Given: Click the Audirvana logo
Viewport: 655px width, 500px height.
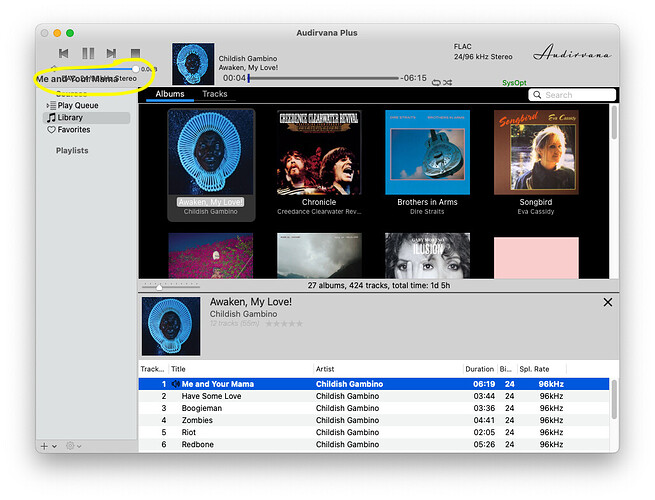Looking at the screenshot, I should [x=572, y=53].
